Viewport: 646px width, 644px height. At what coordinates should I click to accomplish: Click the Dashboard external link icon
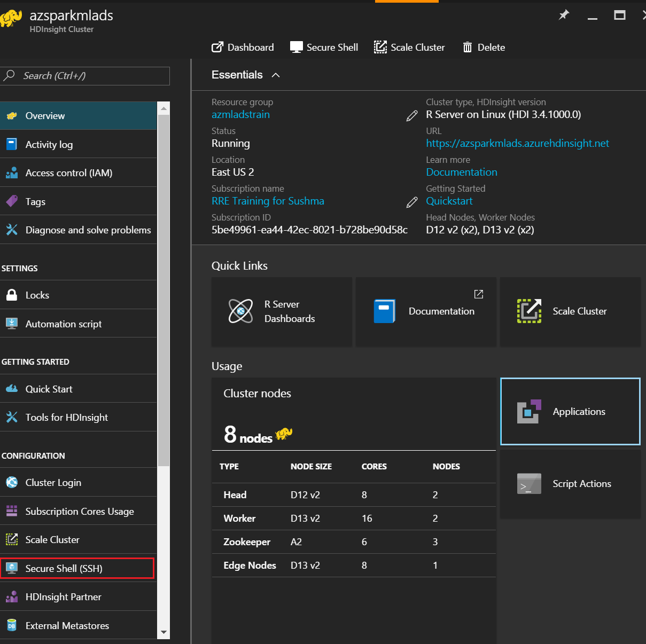(217, 47)
